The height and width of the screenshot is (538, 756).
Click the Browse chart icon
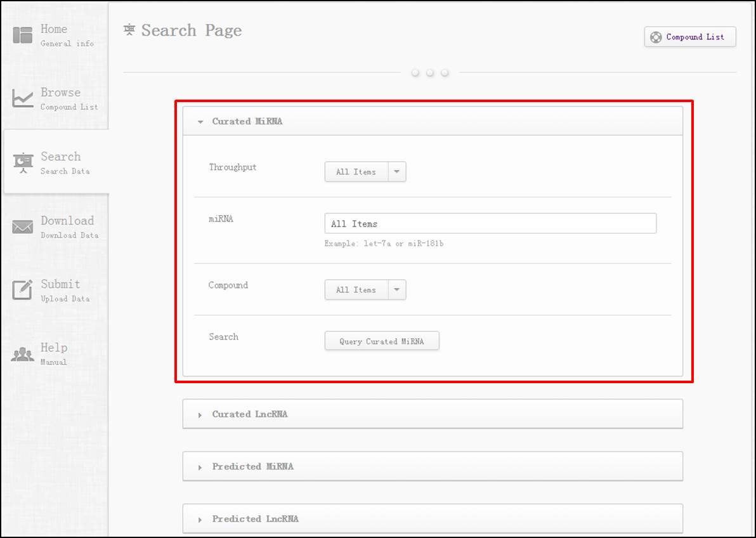point(23,98)
